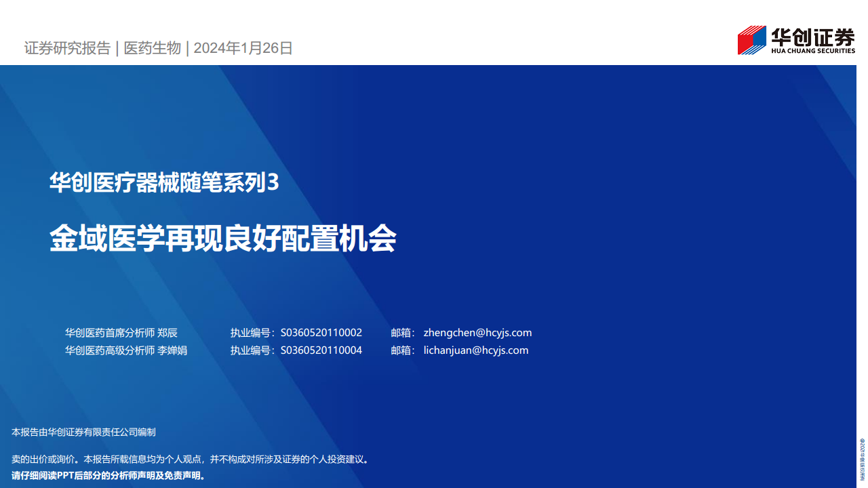This screenshot has height=488, width=868.
Task: Click the '医药生物' category text
Action: tap(153, 48)
